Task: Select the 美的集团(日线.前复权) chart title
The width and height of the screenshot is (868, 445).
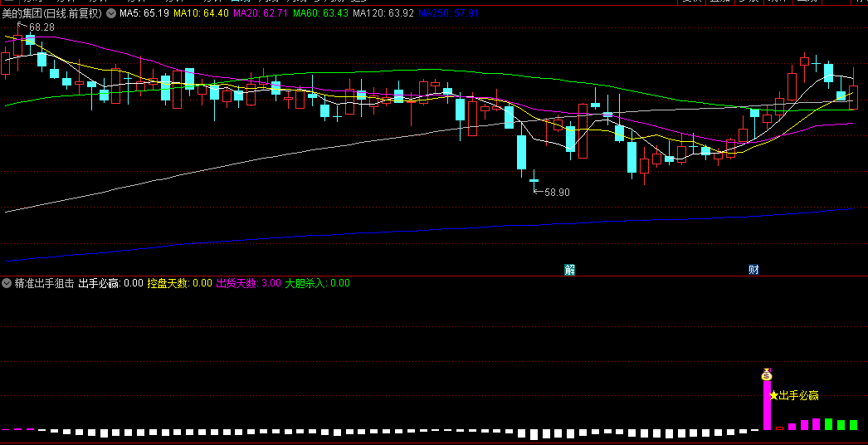Action: (x=52, y=13)
